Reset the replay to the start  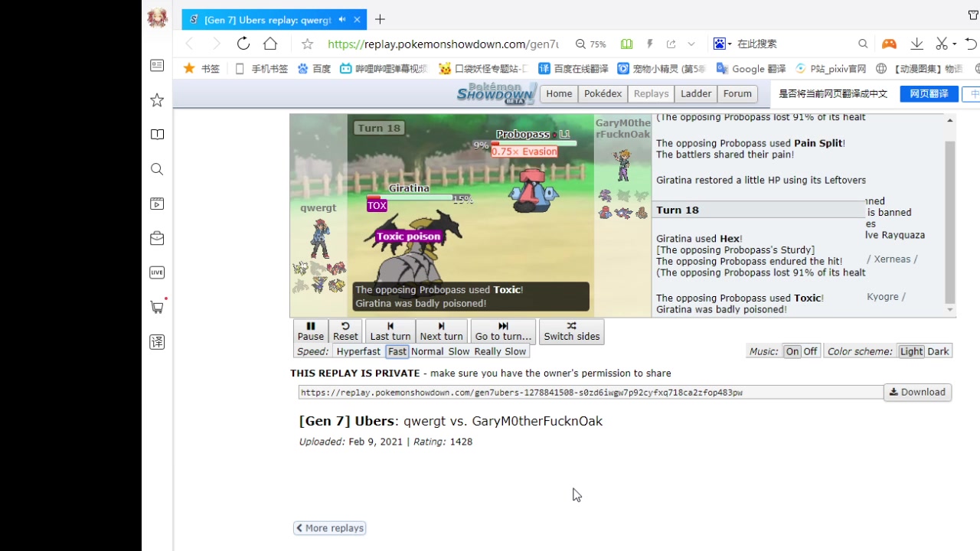pyautogui.click(x=345, y=331)
